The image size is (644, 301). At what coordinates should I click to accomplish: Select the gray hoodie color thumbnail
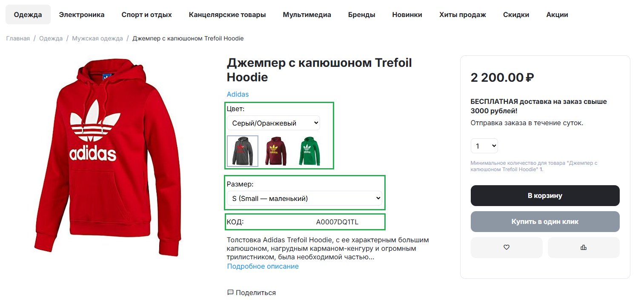click(243, 151)
